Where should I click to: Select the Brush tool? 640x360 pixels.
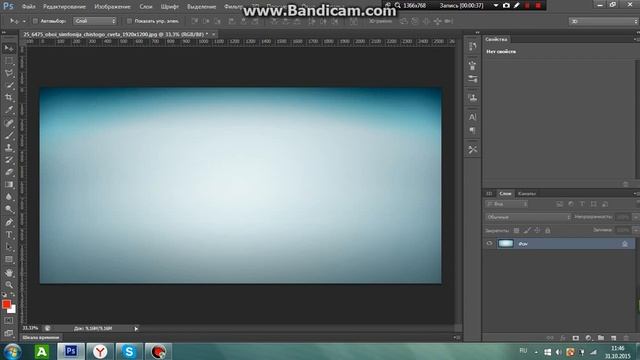[x=9, y=135]
